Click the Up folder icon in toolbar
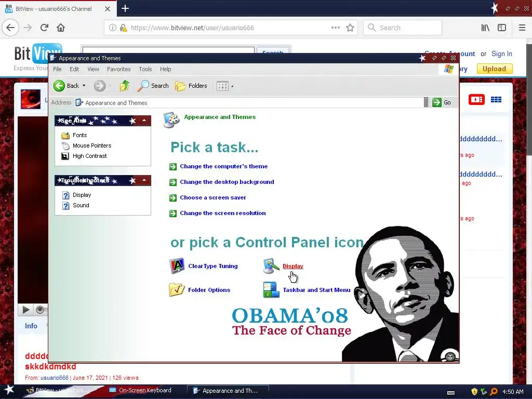The image size is (532, 399). [x=125, y=86]
